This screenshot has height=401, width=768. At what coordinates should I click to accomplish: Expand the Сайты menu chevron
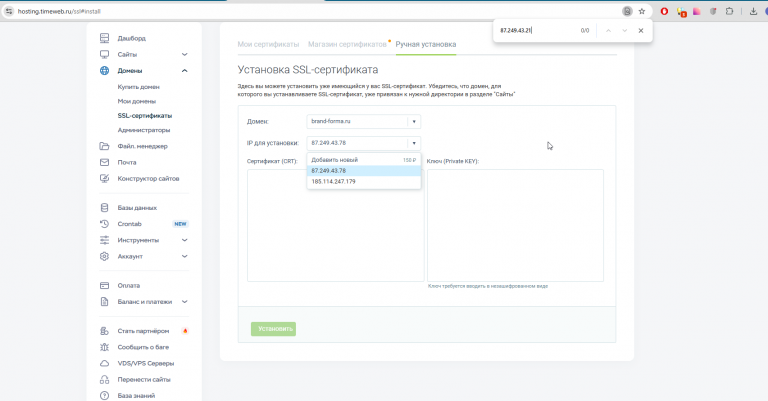[185, 54]
